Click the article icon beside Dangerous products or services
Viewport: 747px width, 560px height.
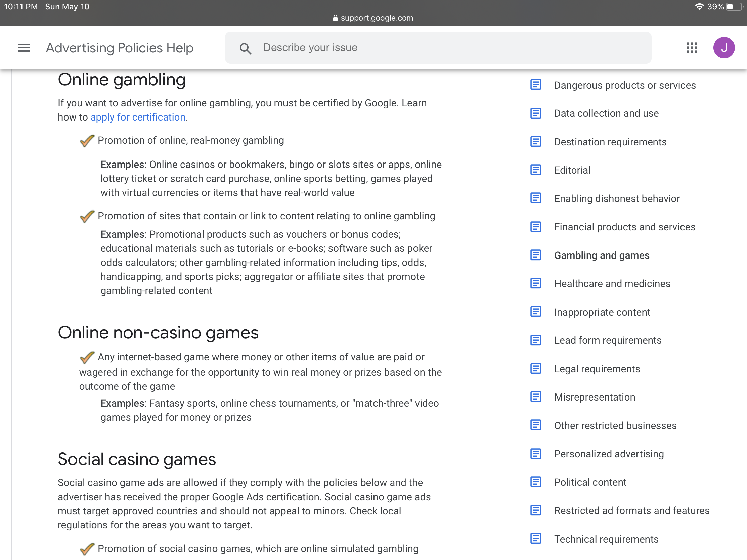tap(535, 85)
